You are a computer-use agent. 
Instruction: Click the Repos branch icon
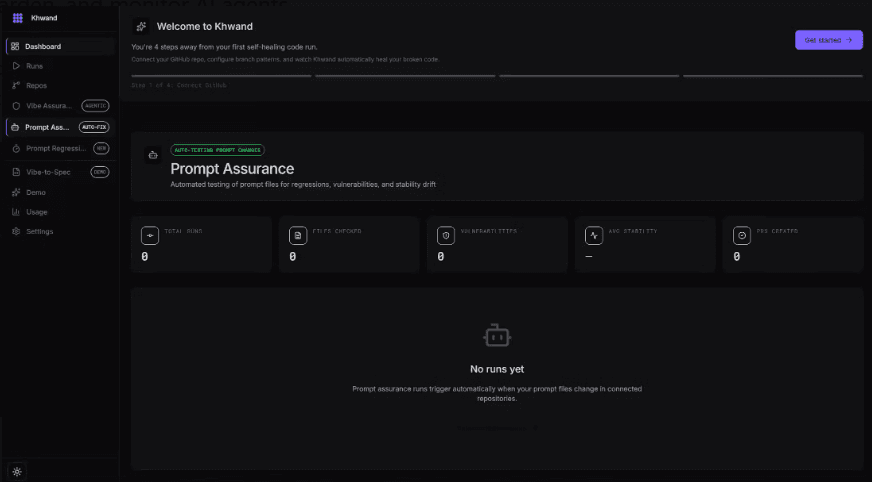tap(16, 85)
